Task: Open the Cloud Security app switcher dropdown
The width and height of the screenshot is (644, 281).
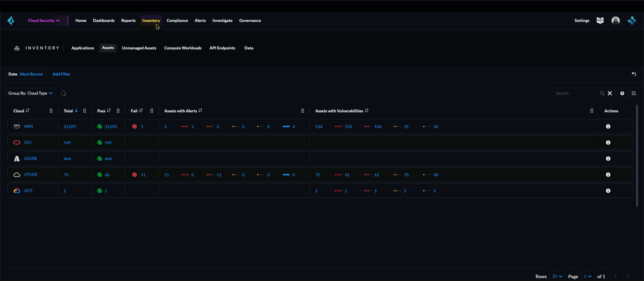Action: pyautogui.click(x=44, y=20)
